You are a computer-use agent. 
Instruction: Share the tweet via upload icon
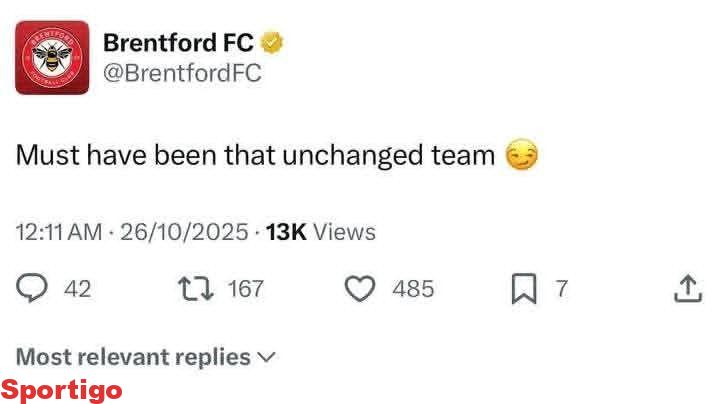(x=687, y=289)
